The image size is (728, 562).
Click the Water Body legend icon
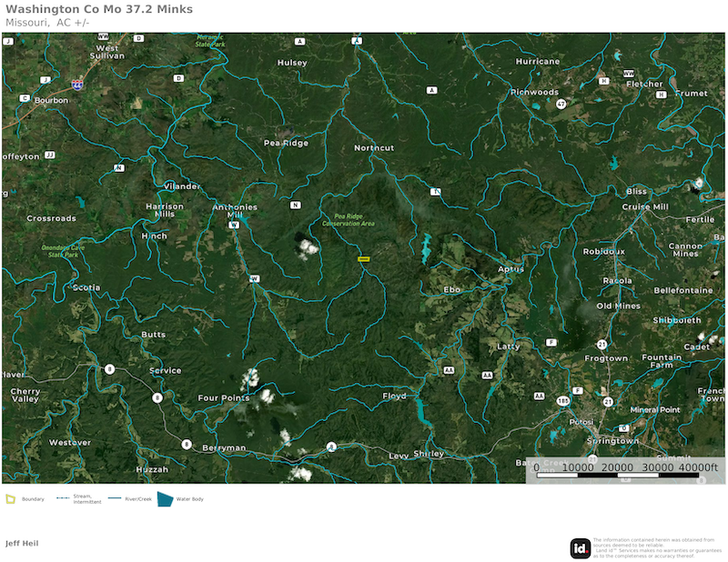pos(165,498)
